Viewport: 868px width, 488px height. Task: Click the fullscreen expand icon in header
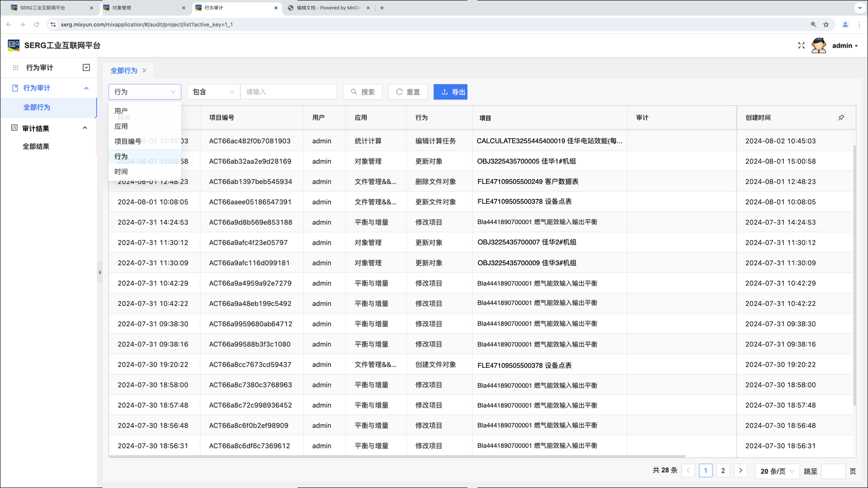[x=801, y=46]
